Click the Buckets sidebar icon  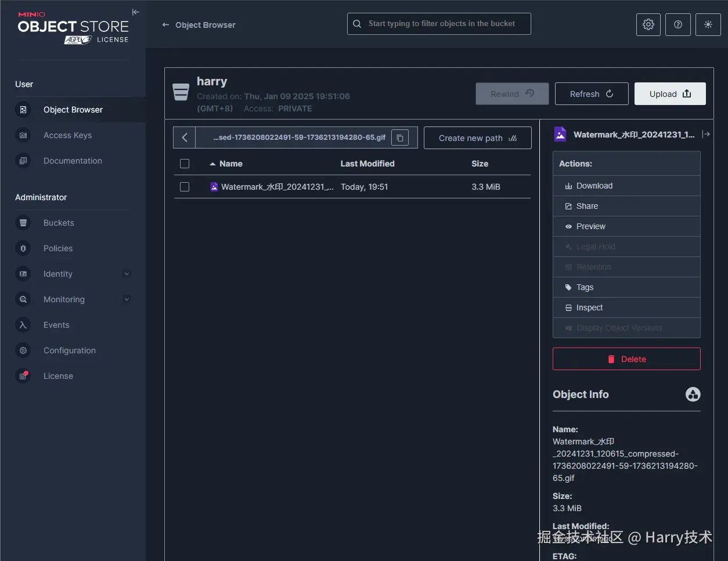point(23,223)
